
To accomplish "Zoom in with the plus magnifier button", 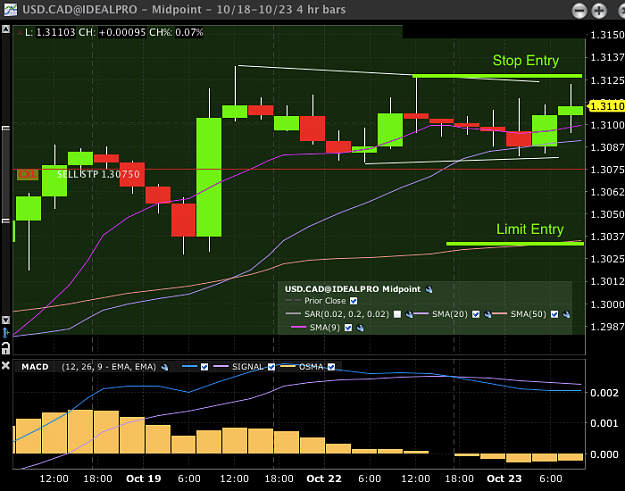I will (599, 11).
